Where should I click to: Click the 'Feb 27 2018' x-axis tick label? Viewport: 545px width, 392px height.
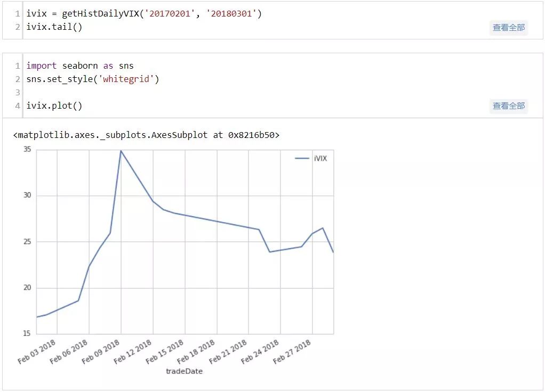point(292,352)
